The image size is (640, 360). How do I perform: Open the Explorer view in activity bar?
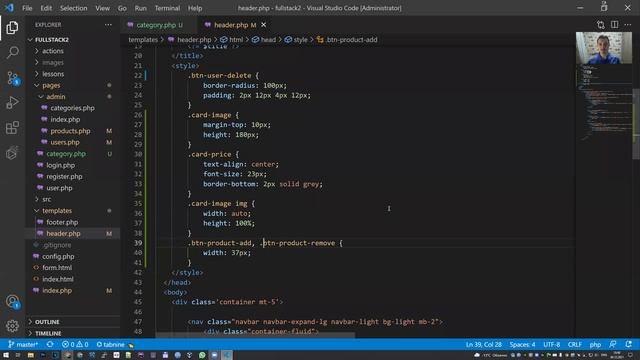coord(12,28)
